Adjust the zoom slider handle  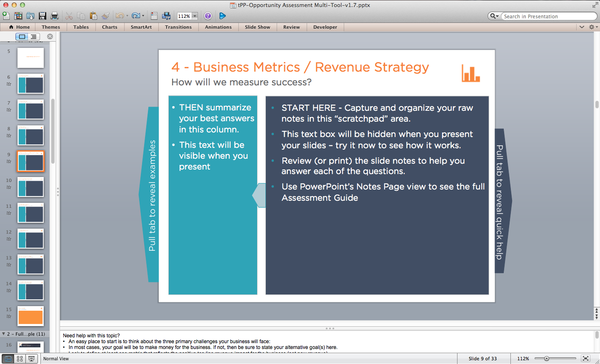point(547,359)
